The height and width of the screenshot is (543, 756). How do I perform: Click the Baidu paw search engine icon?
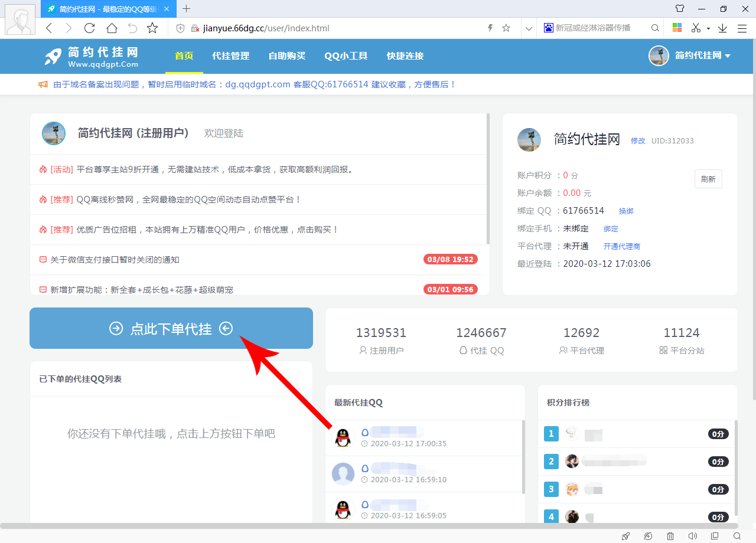[x=549, y=28]
